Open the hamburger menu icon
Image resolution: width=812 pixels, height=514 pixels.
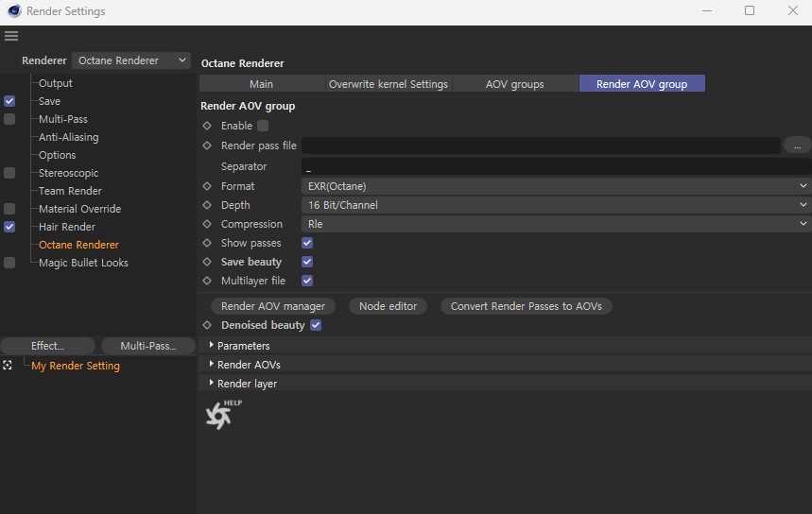pos(11,36)
